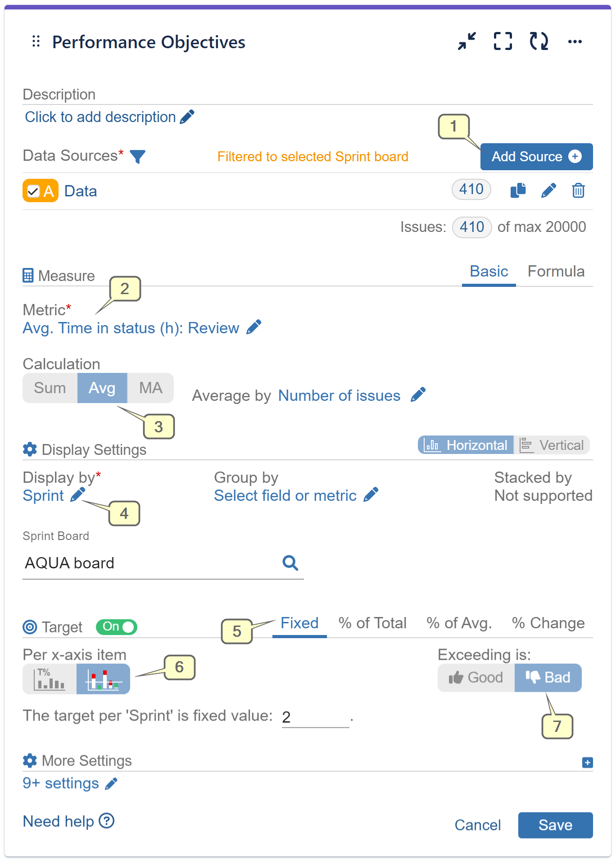Image resolution: width=616 pixels, height=862 pixels.
Task: Save the Performance Objectives settings
Action: coord(555,825)
